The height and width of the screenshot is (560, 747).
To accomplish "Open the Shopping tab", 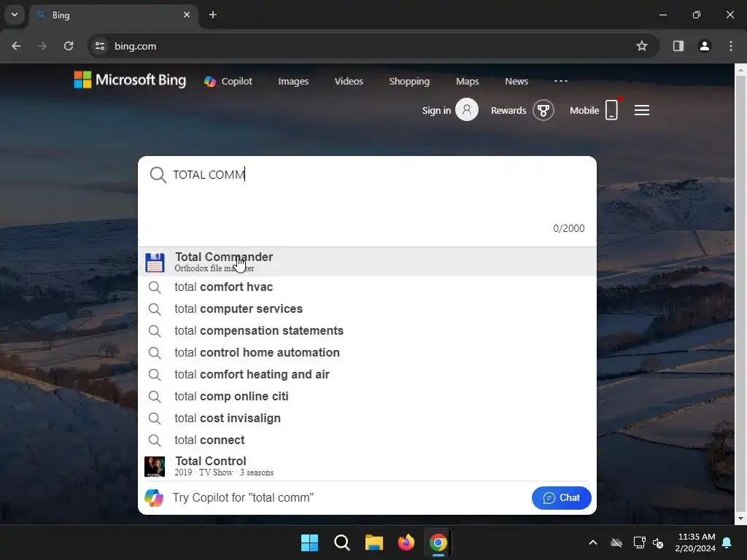I will pyautogui.click(x=409, y=82).
